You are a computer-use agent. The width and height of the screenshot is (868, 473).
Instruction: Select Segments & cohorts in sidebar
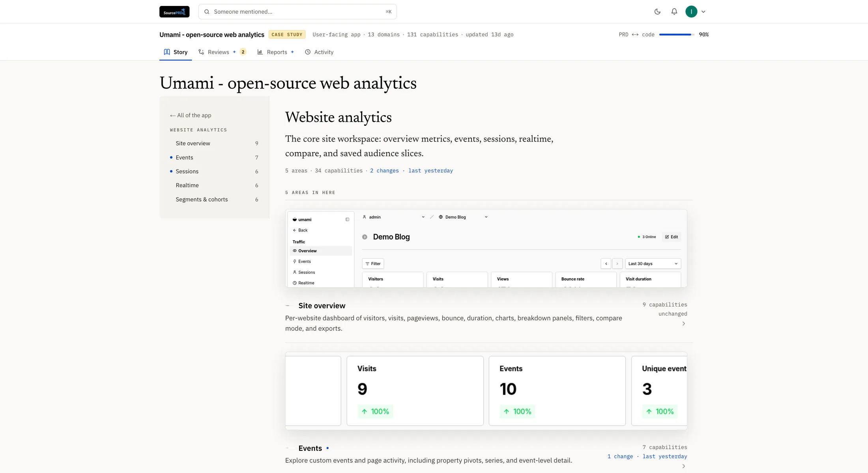pyautogui.click(x=214, y=200)
